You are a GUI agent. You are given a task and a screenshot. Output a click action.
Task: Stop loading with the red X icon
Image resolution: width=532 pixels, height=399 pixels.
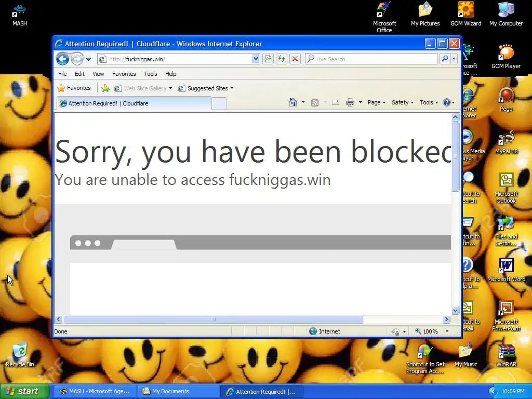[x=295, y=59]
